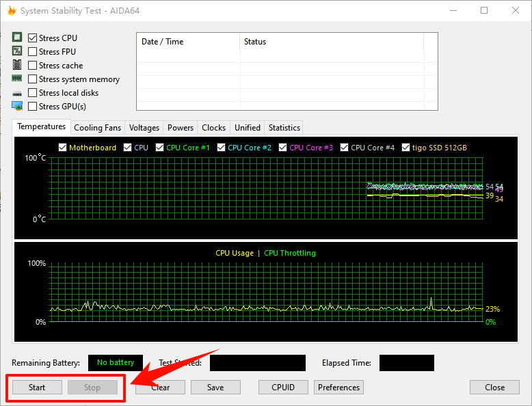532x406 pixels.
Task: Click the CPU Throttling graph label
Action: [x=290, y=253]
